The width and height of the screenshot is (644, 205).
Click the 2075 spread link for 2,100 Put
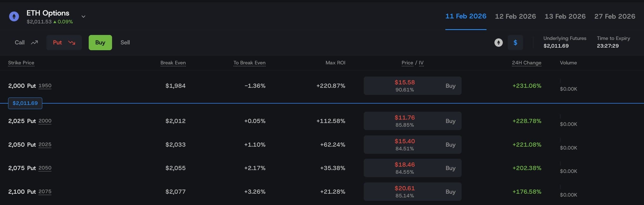[45, 192]
